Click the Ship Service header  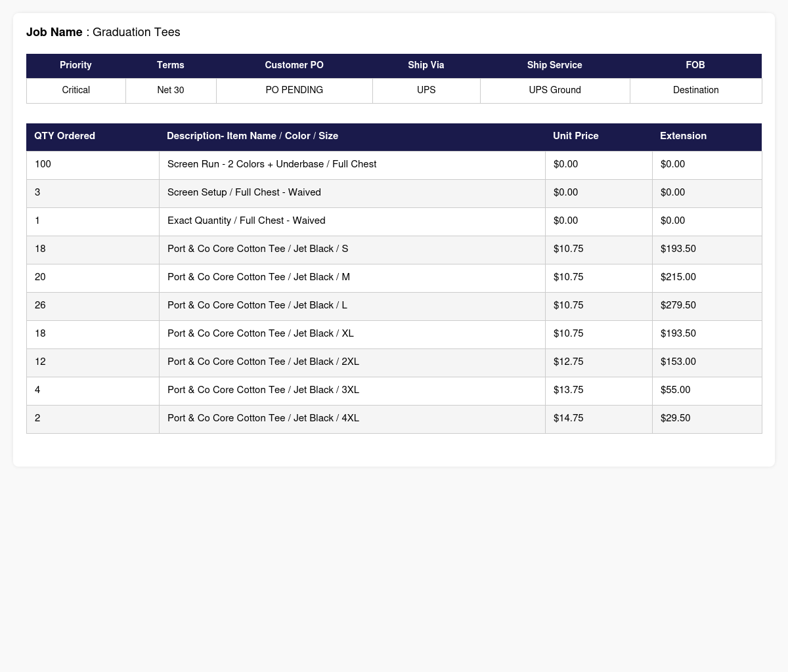point(555,65)
